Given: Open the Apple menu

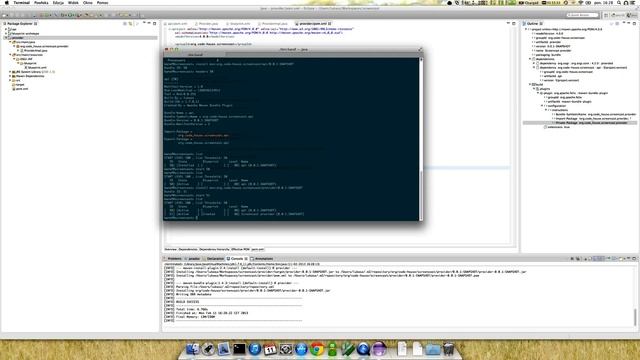Looking at the screenshot, I should 7,2.
